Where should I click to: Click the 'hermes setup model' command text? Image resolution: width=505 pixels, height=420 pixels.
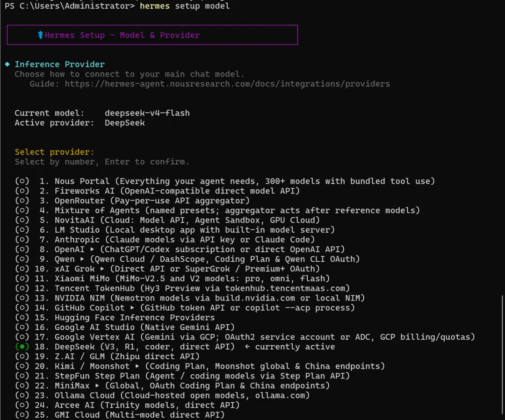pyautogui.click(x=185, y=6)
